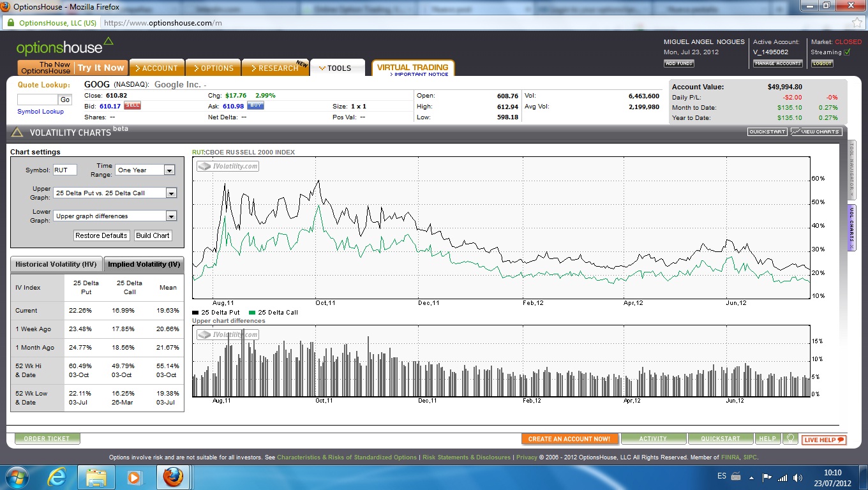Viewport: 868px width, 490px height.
Task: Open Internet Explorer from the taskbar
Action: pyautogui.click(x=57, y=477)
